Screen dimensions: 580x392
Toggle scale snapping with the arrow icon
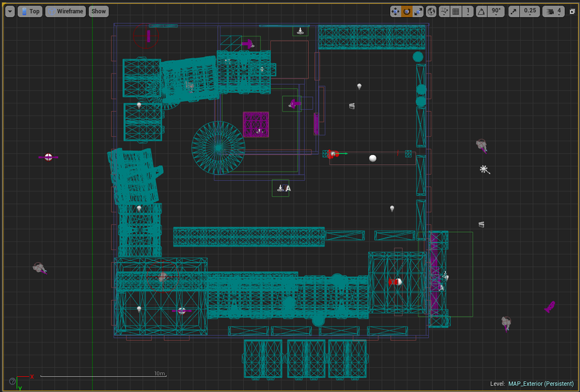[x=514, y=11]
